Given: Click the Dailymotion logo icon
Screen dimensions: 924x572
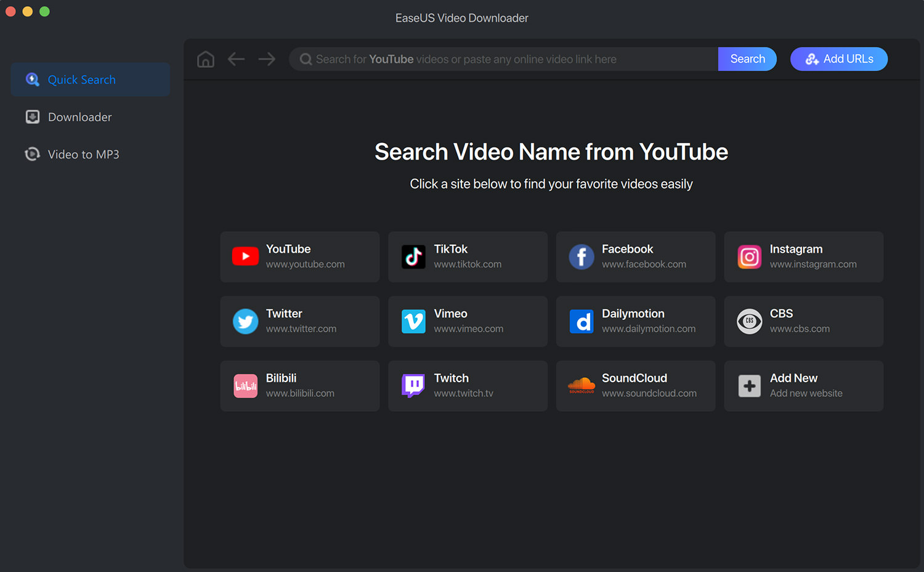Looking at the screenshot, I should pos(582,321).
